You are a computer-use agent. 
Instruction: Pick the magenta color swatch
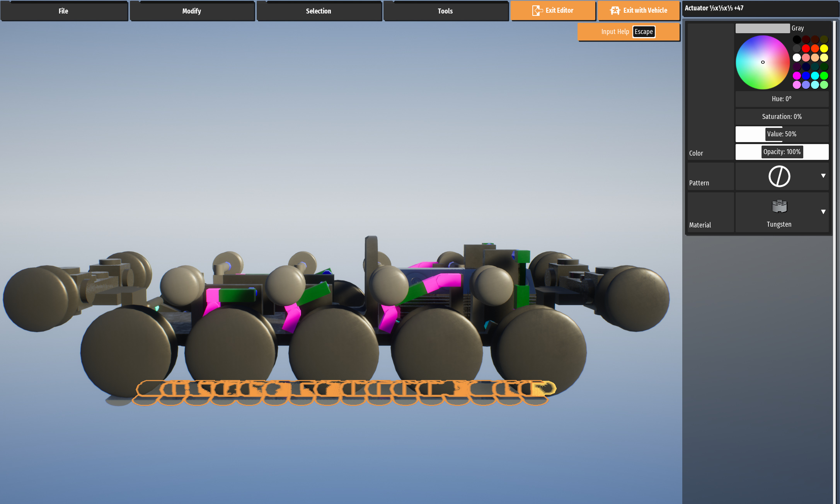pos(797,76)
